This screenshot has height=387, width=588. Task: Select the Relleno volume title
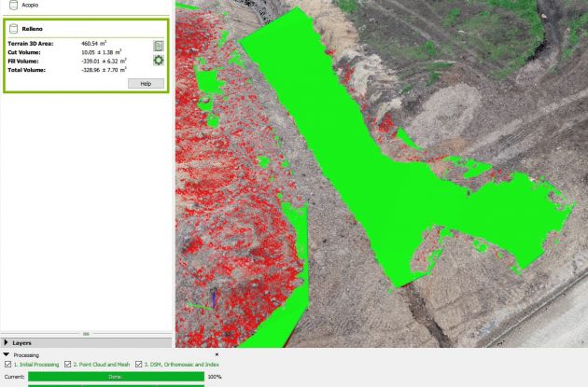coord(34,29)
